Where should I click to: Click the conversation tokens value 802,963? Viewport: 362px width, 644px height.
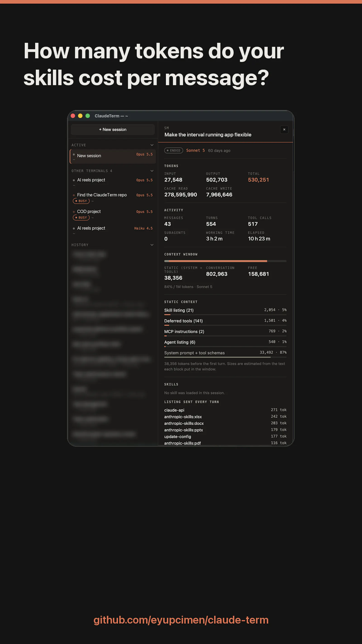pos(217,274)
